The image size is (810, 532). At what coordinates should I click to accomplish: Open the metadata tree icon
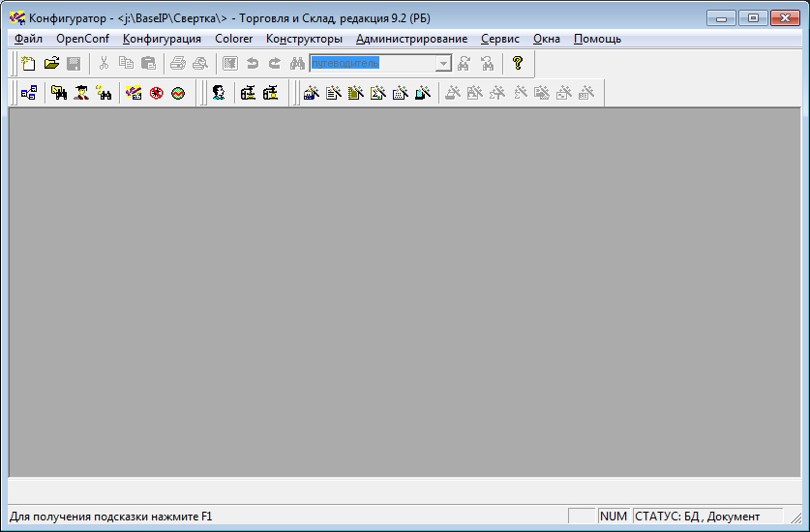(x=29, y=93)
